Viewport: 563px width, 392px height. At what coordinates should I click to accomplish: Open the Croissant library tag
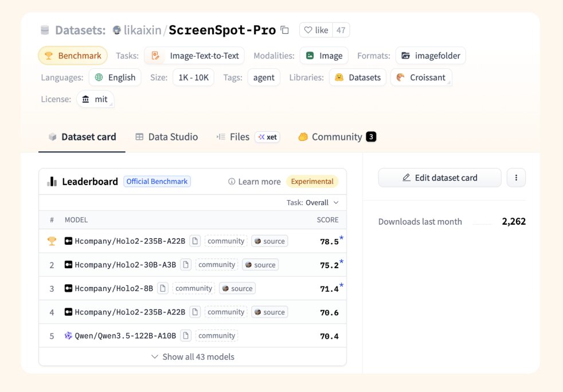[x=421, y=77]
